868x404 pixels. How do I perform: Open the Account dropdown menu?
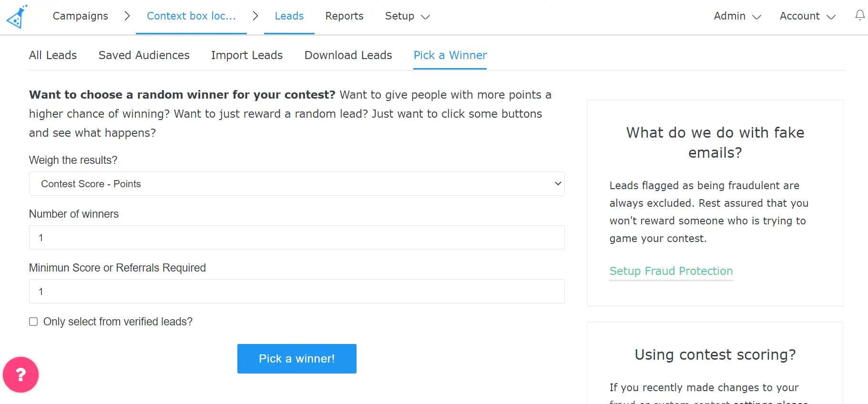point(807,16)
